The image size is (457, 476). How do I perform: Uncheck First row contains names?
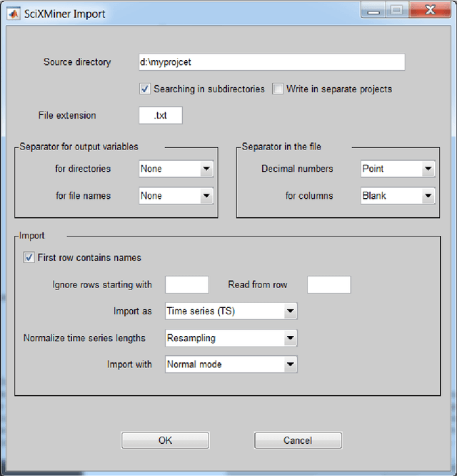29,257
